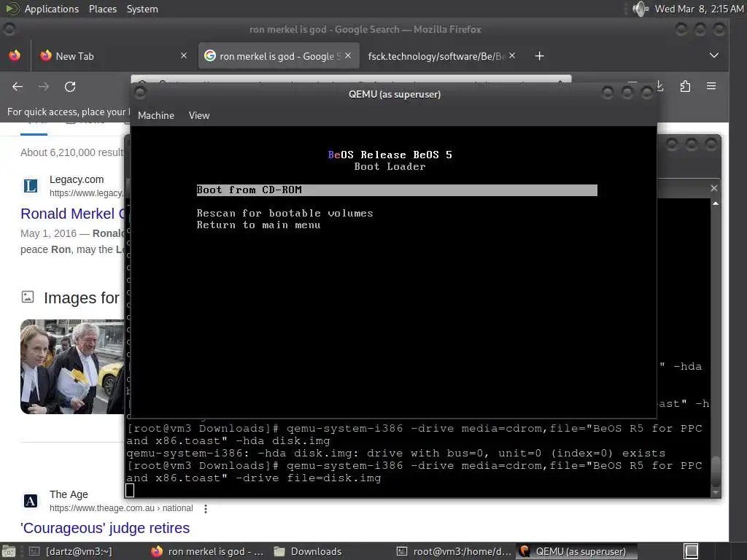Screen dimensions: 747x560
Task: Go back in Firefox
Action: 18,86
